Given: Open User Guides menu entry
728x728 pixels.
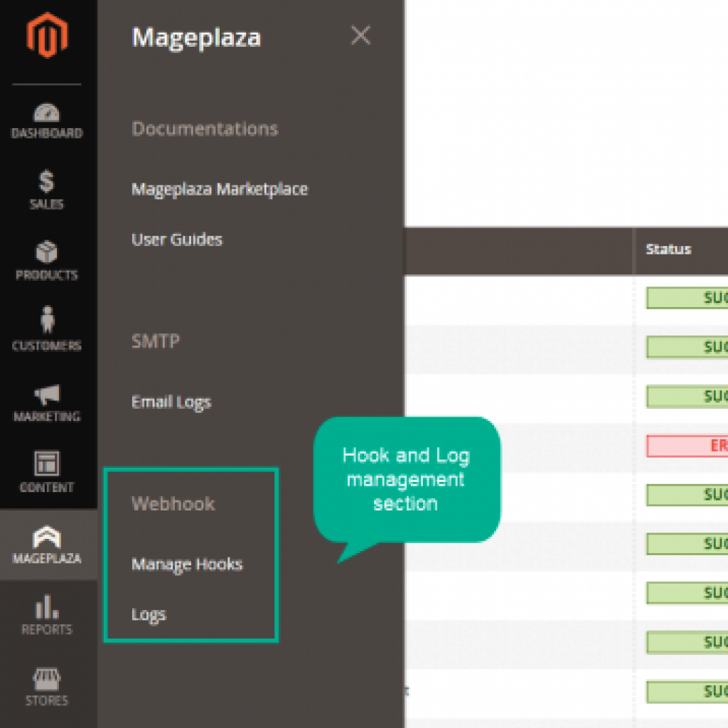Looking at the screenshot, I should 177,240.
